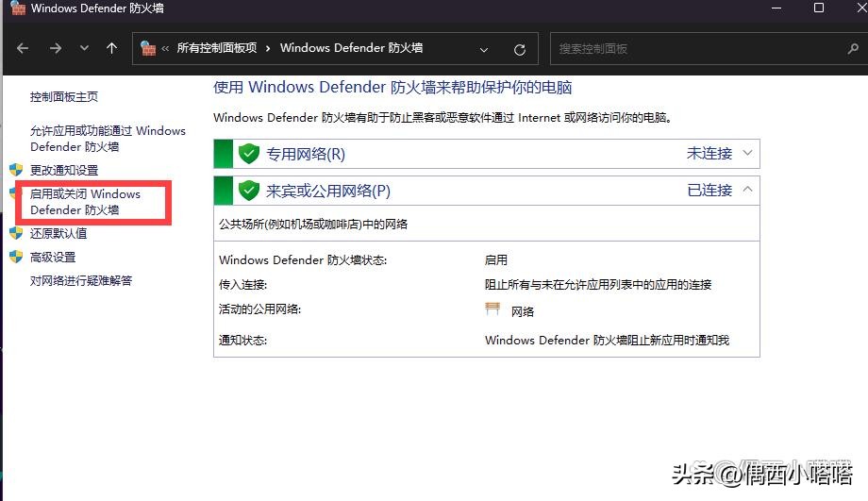Go up one level with up arrow

[112, 48]
